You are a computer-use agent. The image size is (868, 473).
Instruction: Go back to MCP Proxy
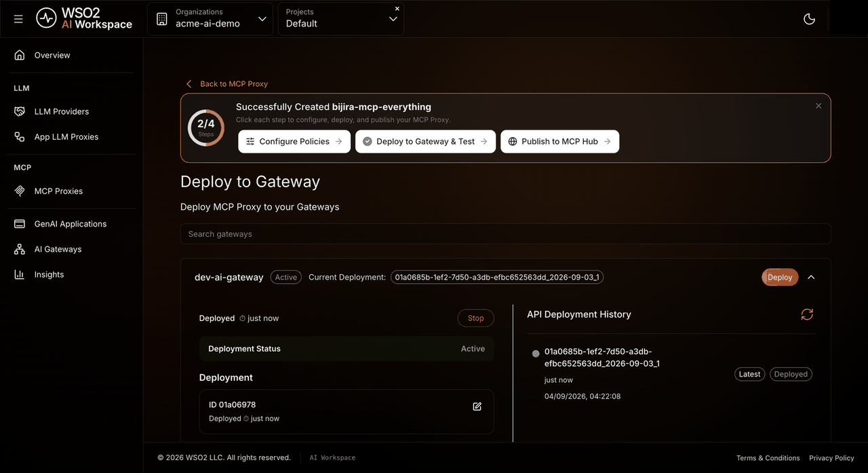coord(227,83)
